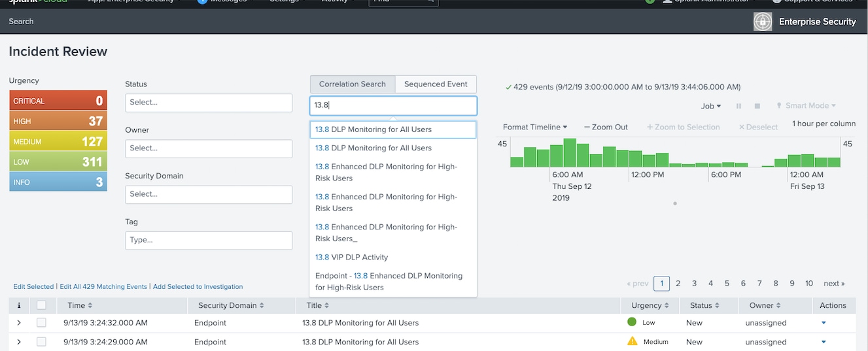
Task: Choose the highlighted 13.8 DLP Monitoring suggestion
Action: coord(393,129)
